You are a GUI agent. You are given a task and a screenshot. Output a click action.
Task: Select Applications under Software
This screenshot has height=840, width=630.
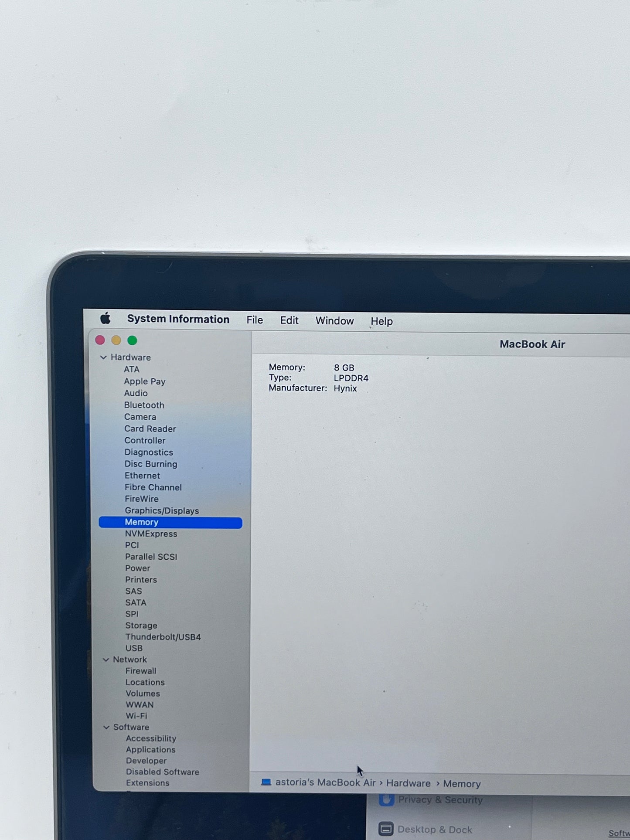(151, 750)
